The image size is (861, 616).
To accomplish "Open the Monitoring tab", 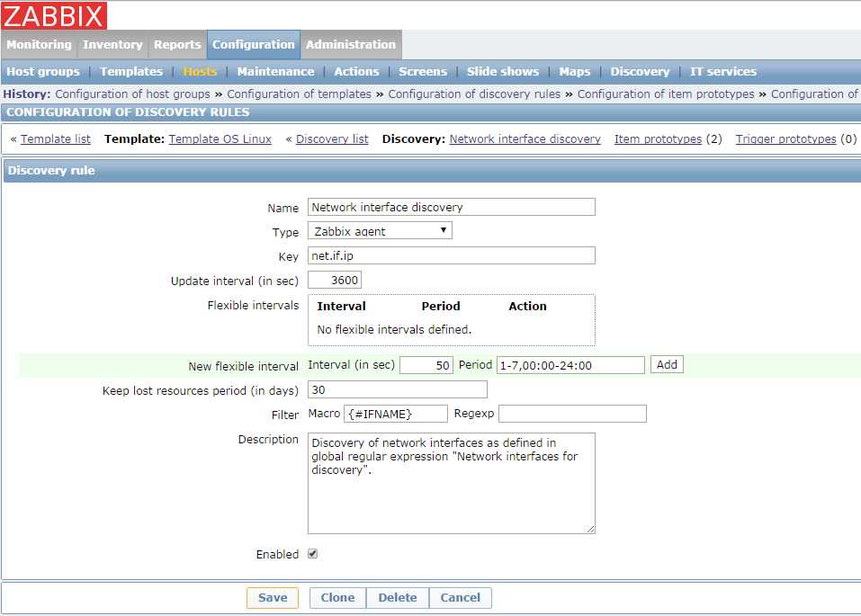I will click(x=39, y=44).
